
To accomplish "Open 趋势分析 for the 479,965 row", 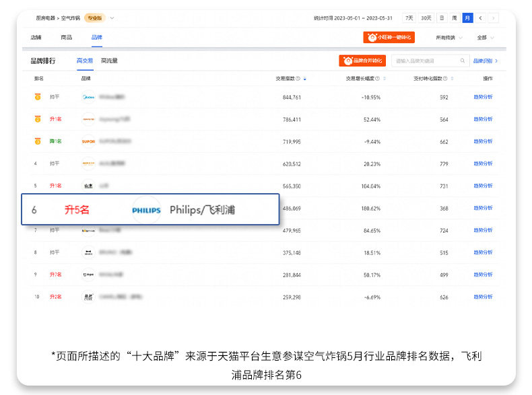I will point(483,230).
